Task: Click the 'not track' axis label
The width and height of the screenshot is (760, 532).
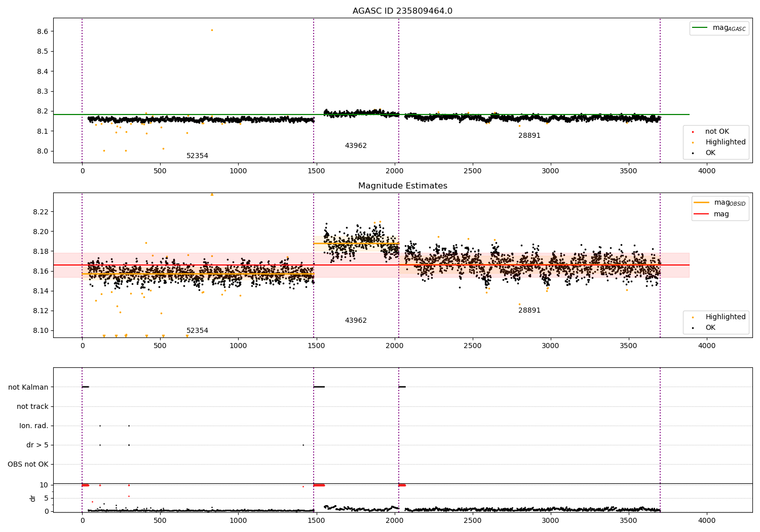Action: click(x=32, y=407)
